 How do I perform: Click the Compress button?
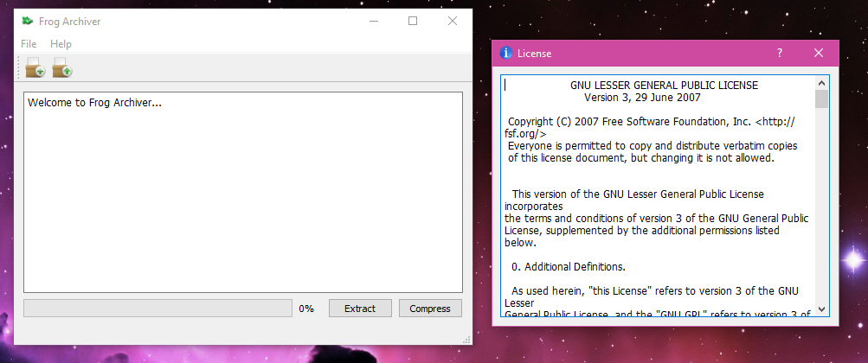pos(430,309)
